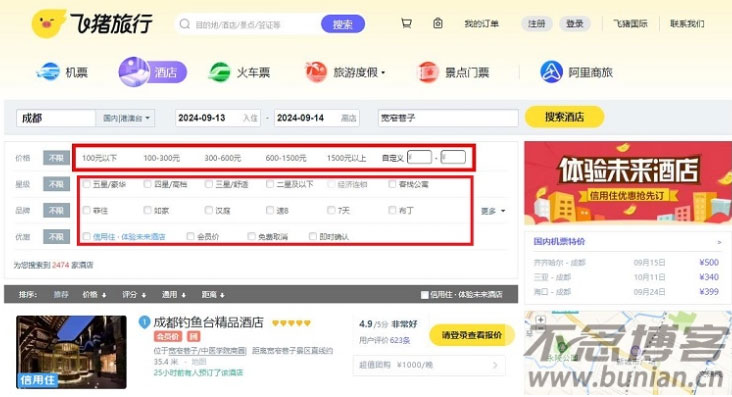Screen dimensions: 732x397
Task: Open the 国内/港澳台 region dropdown
Action: coord(126,118)
